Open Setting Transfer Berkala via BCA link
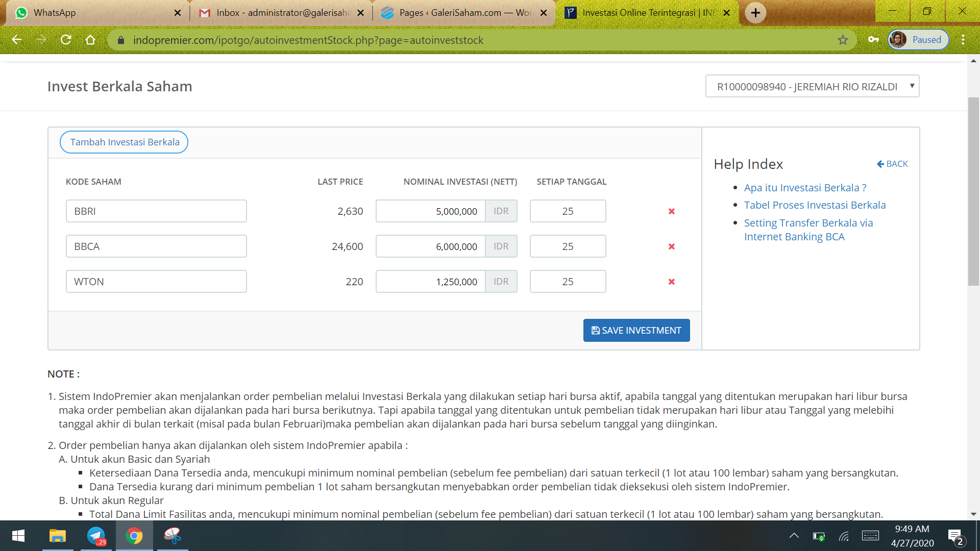The width and height of the screenshot is (980, 551). tap(808, 230)
